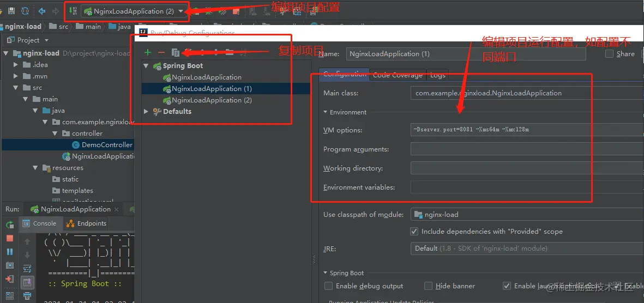Switch to the Code Coverage tab
644x303 pixels.
click(x=398, y=75)
